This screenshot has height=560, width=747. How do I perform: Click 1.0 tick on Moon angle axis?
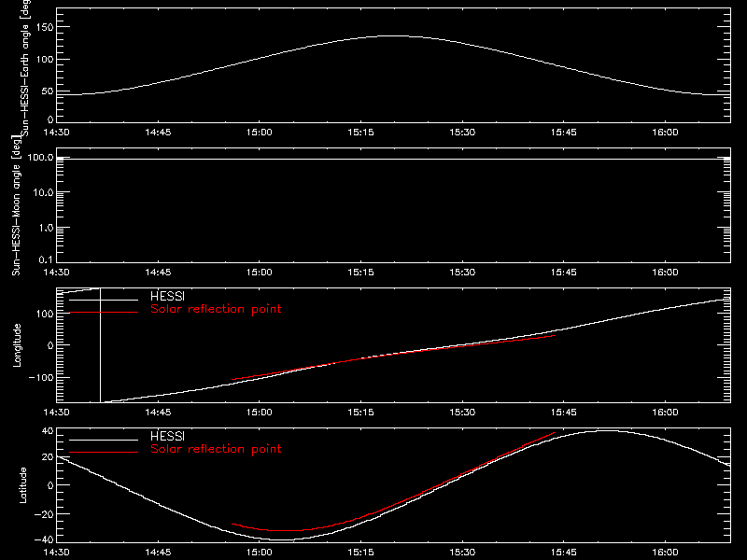click(46, 228)
